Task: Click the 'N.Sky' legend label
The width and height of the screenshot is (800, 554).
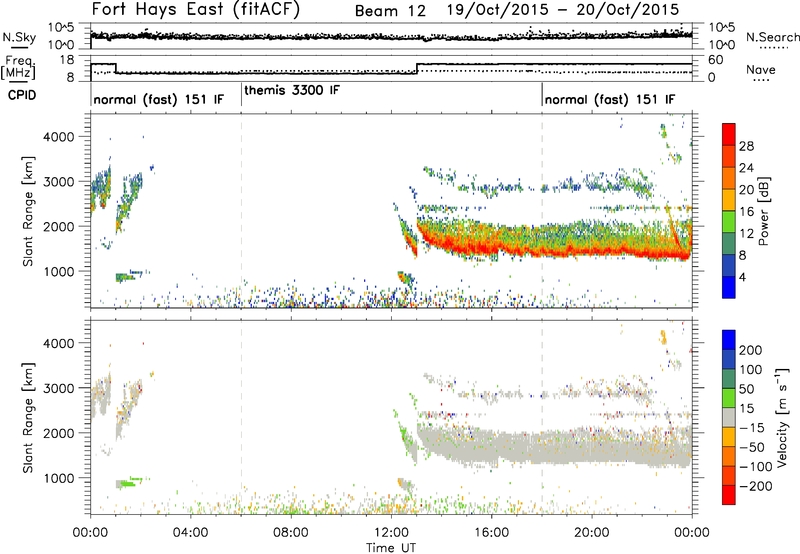Action: coord(19,37)
